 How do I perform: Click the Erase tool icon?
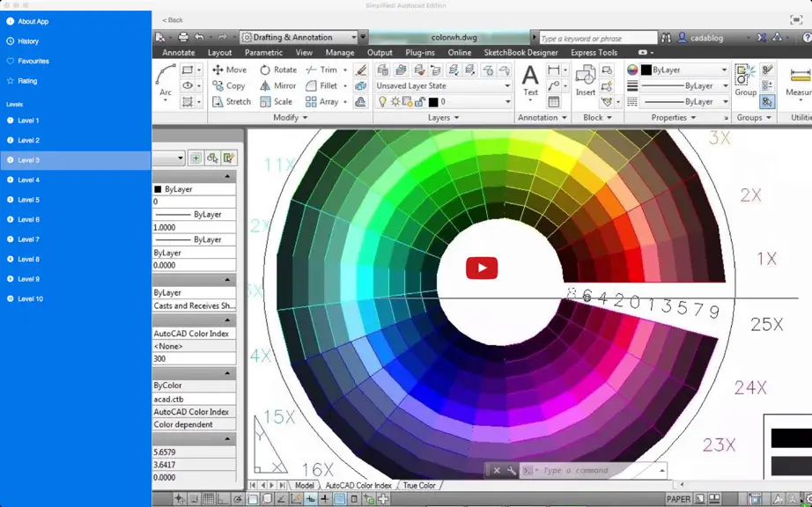click(x=361, y=70)
